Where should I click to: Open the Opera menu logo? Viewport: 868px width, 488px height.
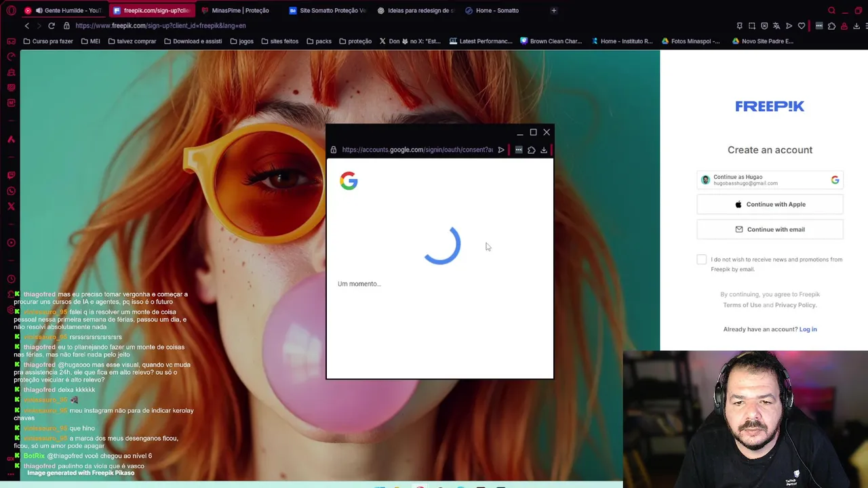pos(11,10)
